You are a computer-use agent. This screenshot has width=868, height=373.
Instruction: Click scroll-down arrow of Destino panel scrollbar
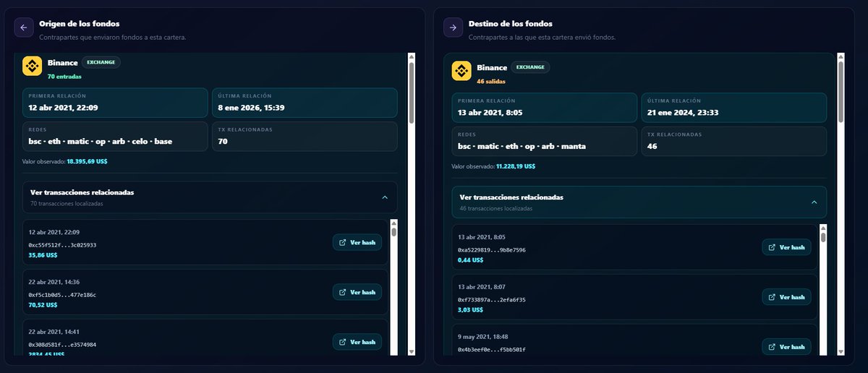click(841, 352)
